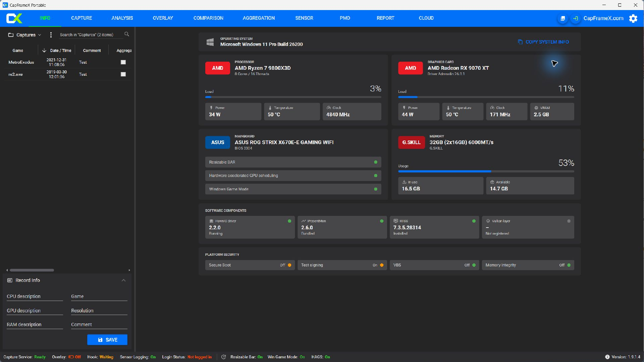Open the REPORT tab

point(385,18)
